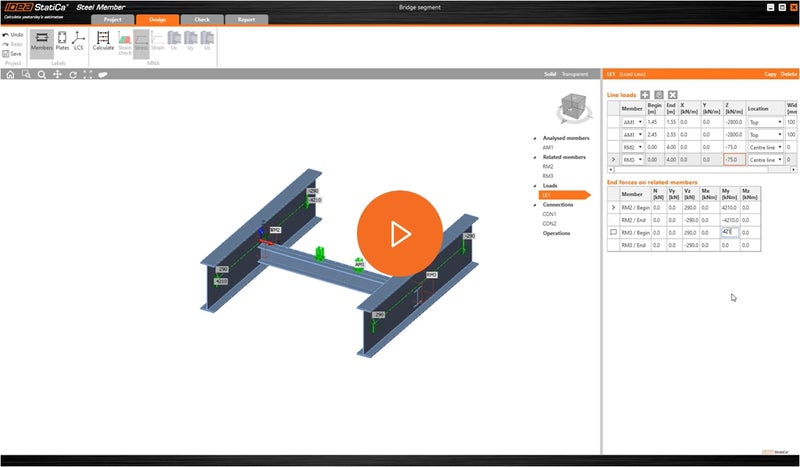Show Ux deformation result
This screenshot has height=467, width=800.
tap(174, 41)
